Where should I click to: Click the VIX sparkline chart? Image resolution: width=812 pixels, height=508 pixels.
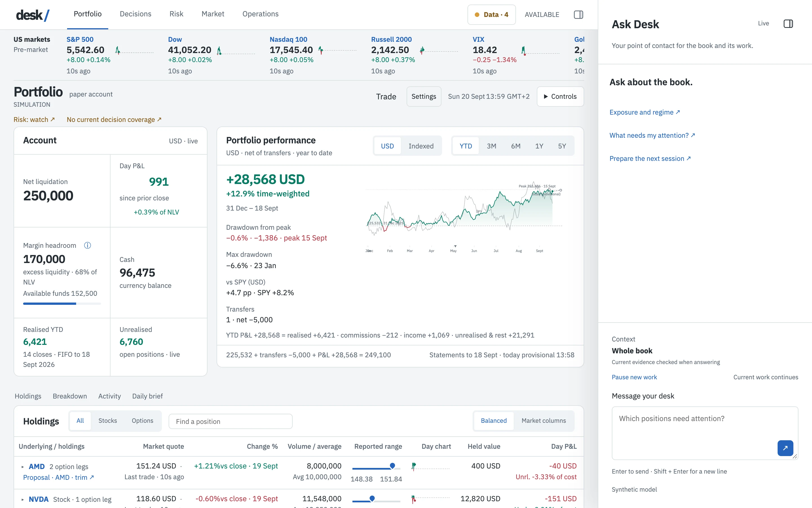pyautogui.click(x=540, y=51)
